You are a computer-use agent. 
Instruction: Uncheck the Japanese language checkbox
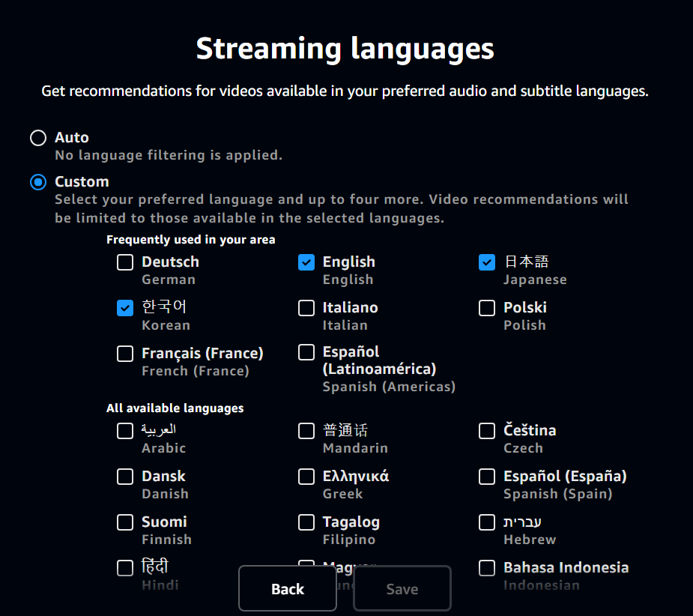click(x=487, y=262)
